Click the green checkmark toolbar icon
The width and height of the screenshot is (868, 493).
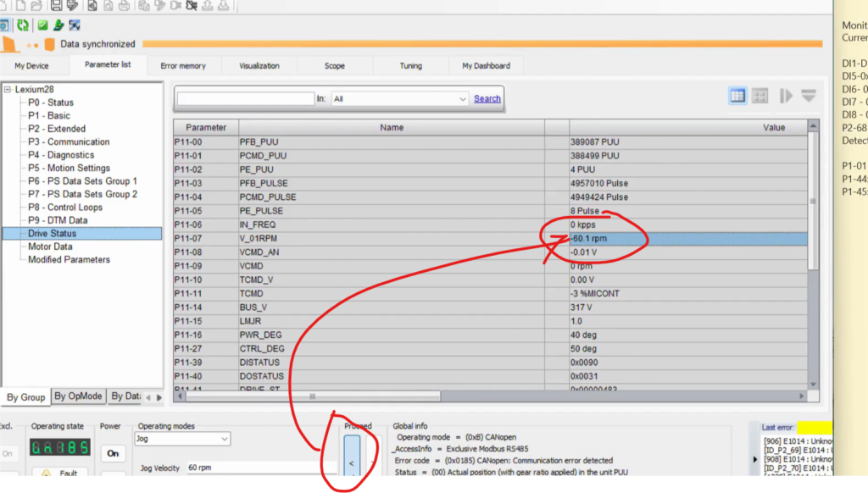42,26
